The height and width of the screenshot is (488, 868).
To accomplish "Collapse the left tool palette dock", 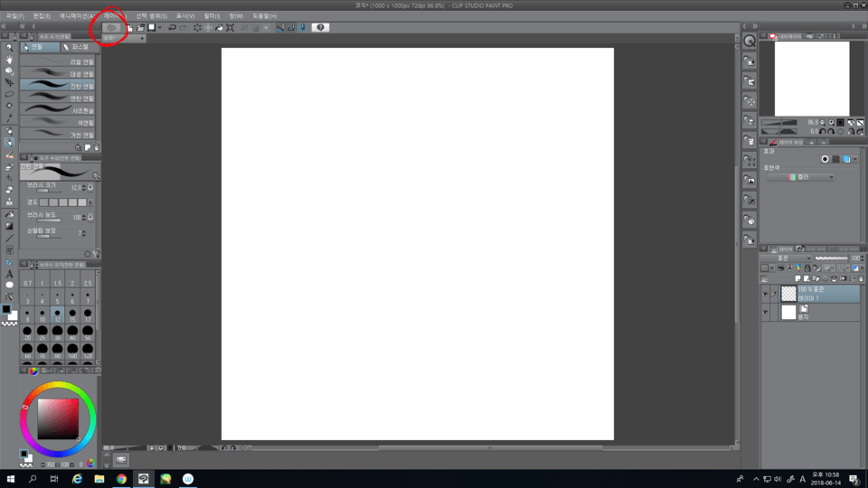I will point(4,26).
